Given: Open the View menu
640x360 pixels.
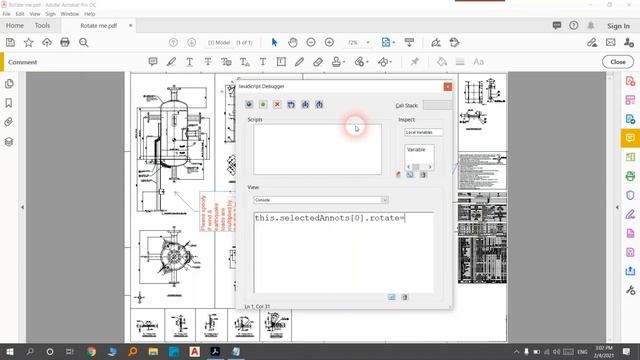Looking at the screenshot, I should [35, 14].
